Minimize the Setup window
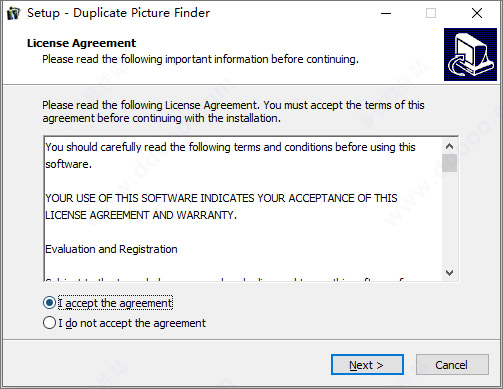The height and width of the screenshot is (389, 503). pos(386,13)
